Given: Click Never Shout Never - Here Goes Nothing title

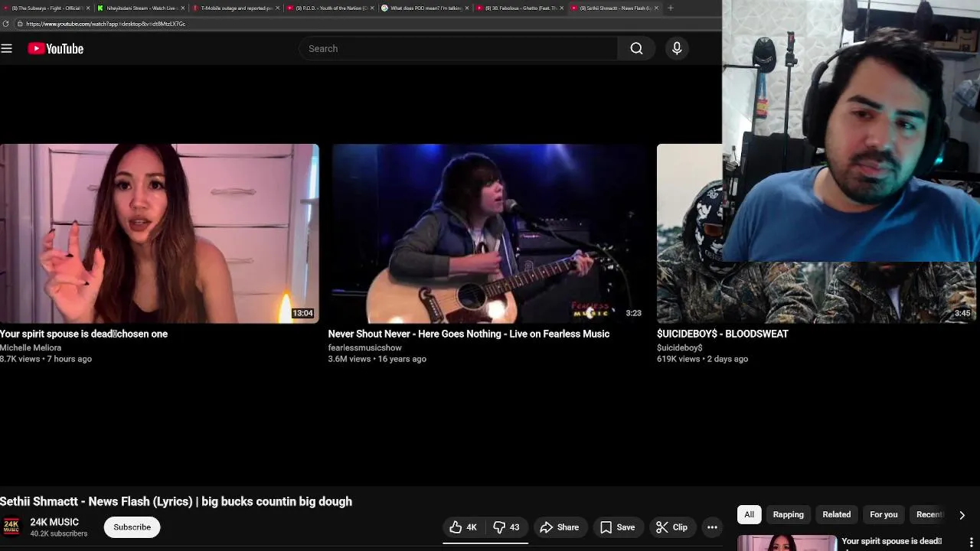Looking at the screenshot, I should (x=469, y=334).
